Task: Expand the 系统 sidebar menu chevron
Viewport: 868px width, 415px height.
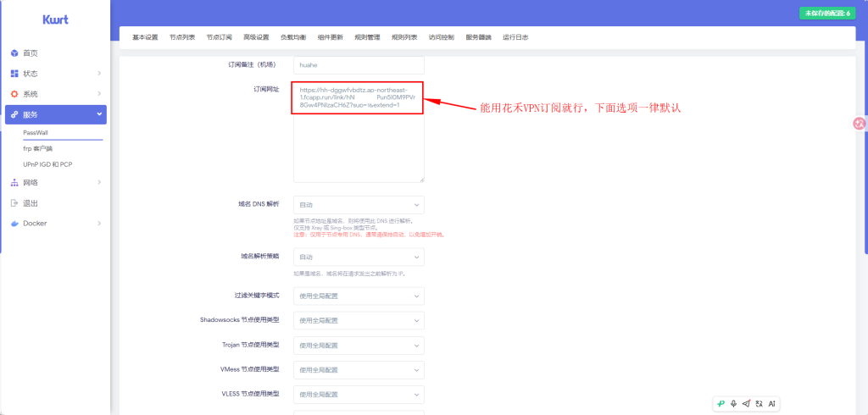Action: point(99,94)
